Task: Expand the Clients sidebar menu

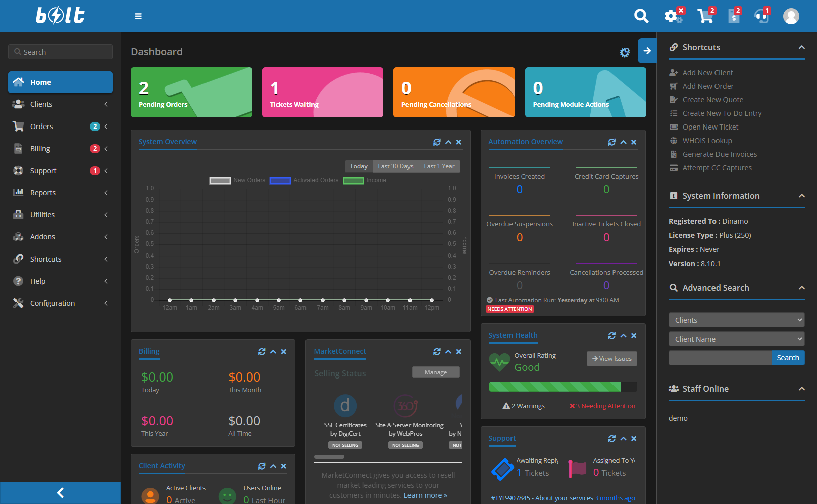Action: coord(60,104)
